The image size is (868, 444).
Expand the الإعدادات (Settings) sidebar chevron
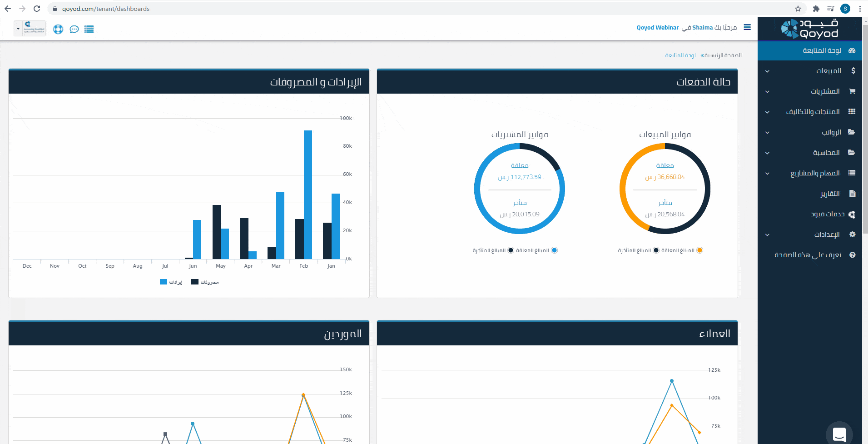pos(767,235)
